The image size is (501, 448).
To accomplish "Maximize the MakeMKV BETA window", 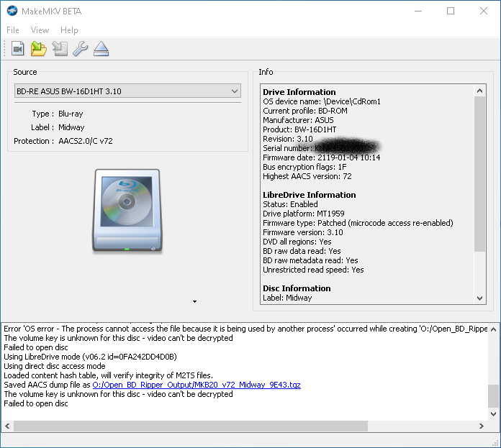I will pos(451,12).
